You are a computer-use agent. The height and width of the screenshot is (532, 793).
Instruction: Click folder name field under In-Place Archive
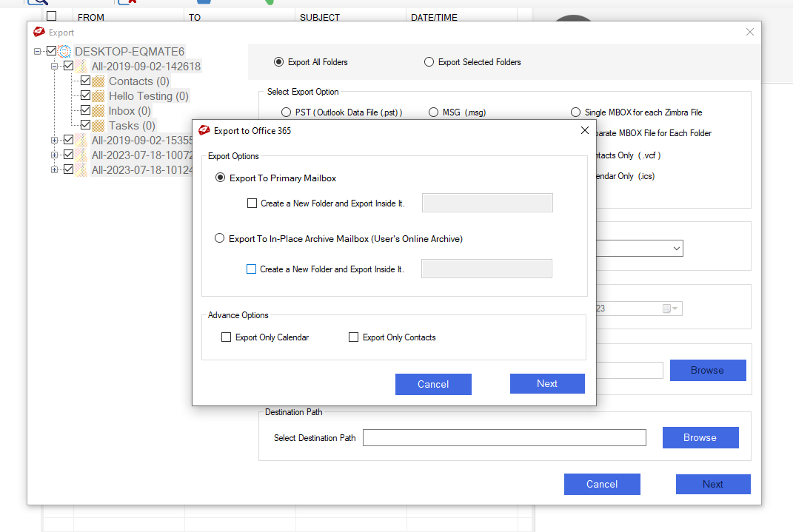pyautogui.click(x=486, y=269)
